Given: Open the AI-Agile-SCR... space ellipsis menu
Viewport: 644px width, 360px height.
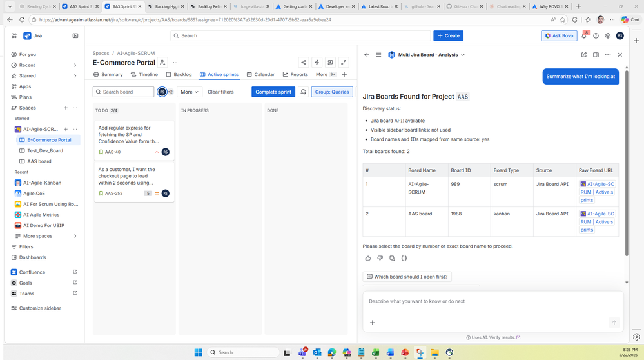Looking at the screenshot, I should click(x=75, y=130).
